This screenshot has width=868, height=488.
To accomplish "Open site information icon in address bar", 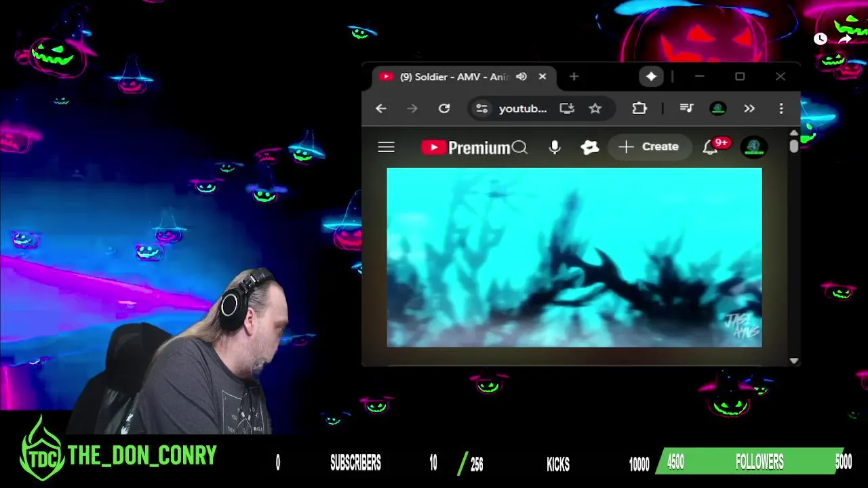I will (481, 108).
